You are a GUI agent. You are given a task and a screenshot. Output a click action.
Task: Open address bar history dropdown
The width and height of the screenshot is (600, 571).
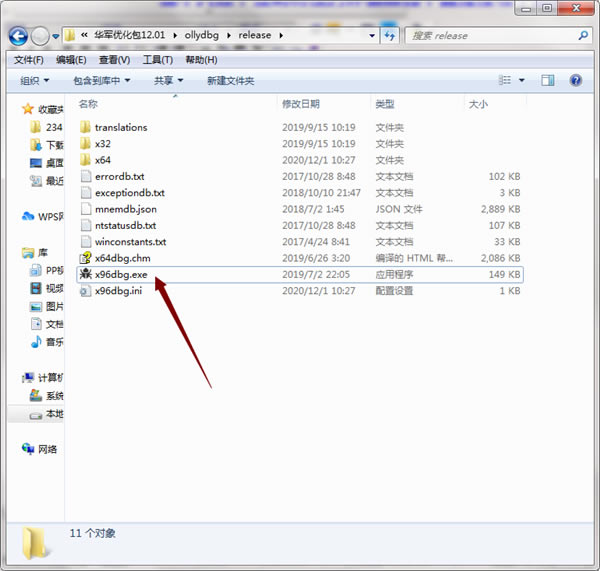point(372,36)
